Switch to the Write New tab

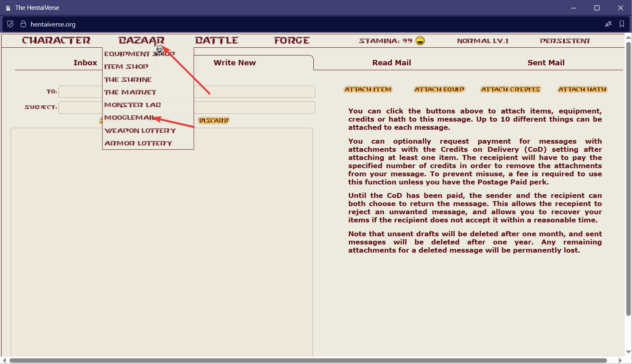point(234,62)
